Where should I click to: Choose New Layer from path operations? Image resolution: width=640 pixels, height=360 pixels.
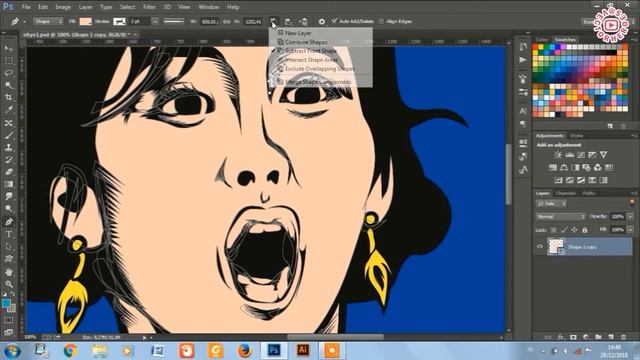click(x=298, y=33)
